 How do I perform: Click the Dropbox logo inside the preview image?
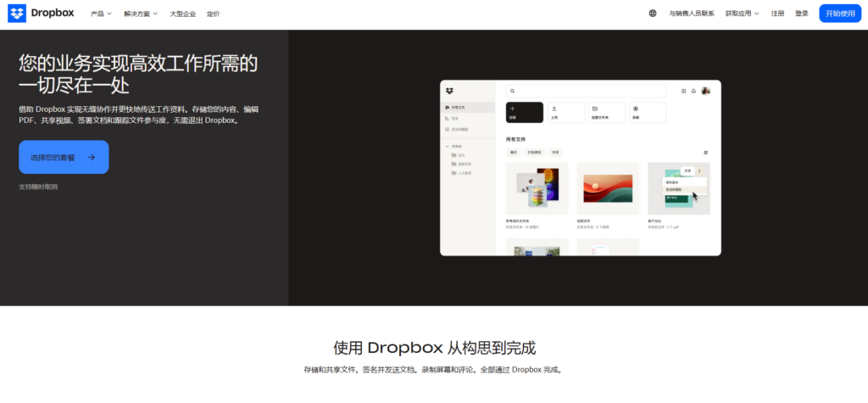449,90
